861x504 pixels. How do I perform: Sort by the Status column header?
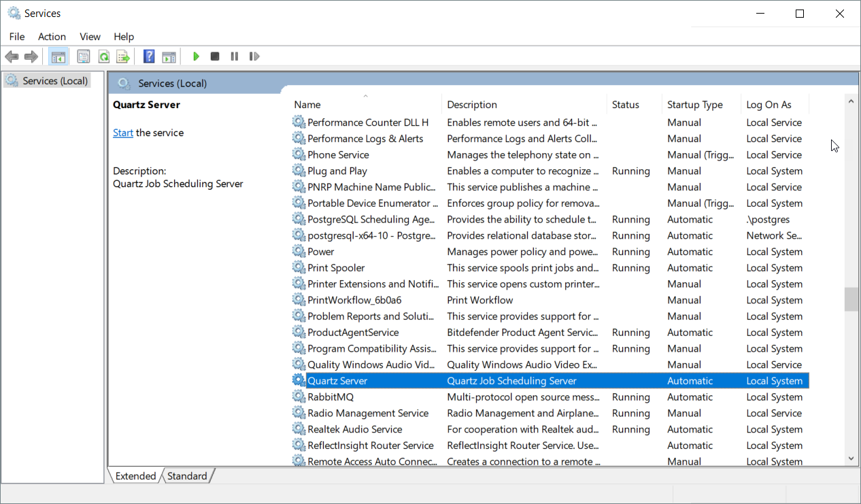(634, 105)
